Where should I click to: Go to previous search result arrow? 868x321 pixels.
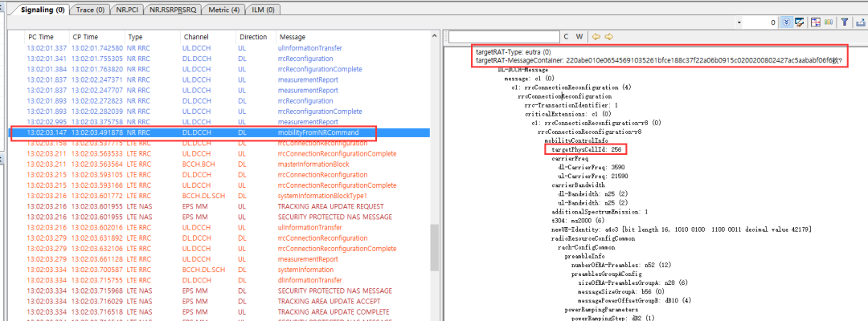coord(596,36)
